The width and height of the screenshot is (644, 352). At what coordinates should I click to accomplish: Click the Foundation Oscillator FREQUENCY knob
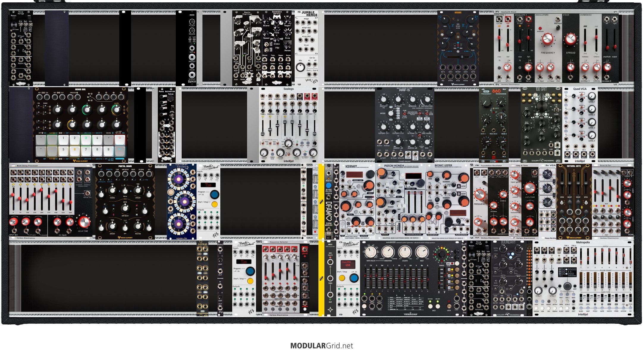tap(479, 194)
